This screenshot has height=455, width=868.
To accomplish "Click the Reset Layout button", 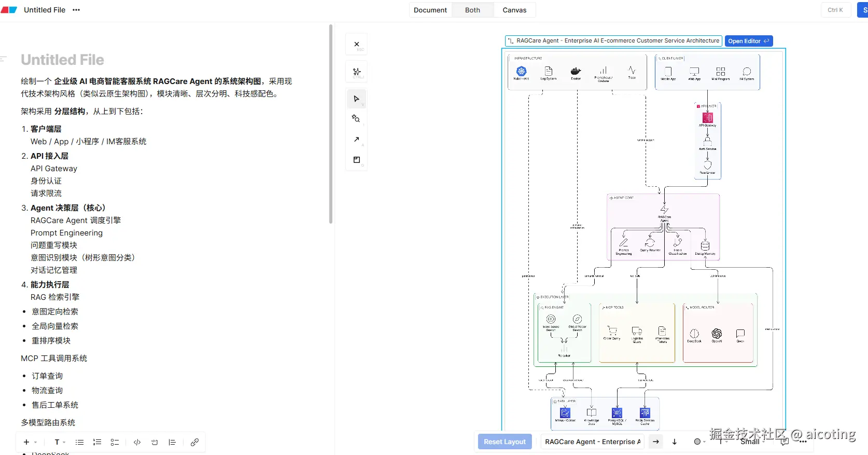I will tap(505, 442).
